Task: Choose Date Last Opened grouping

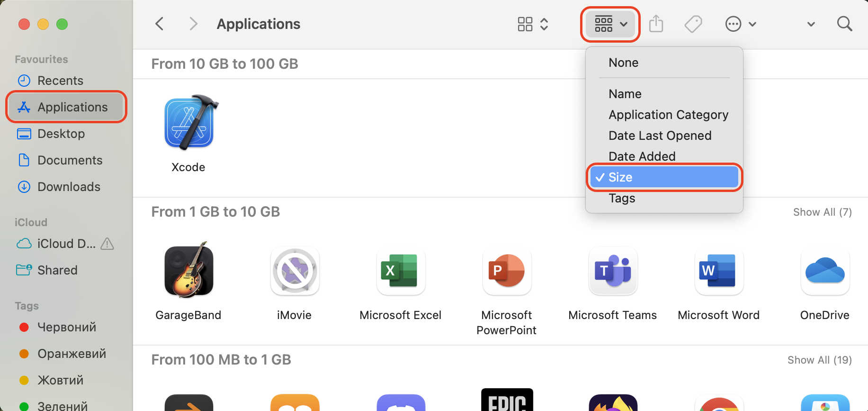Action: [664, 136]
